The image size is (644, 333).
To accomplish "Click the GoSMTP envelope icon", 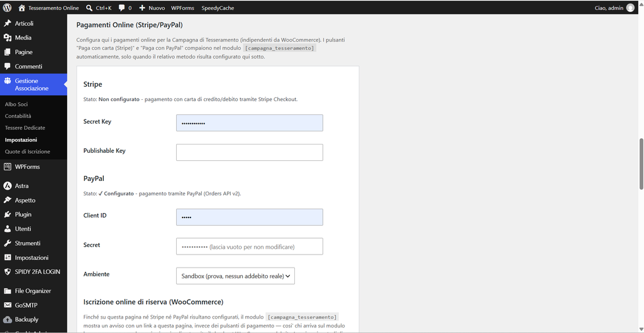I will tap(8, 305).
